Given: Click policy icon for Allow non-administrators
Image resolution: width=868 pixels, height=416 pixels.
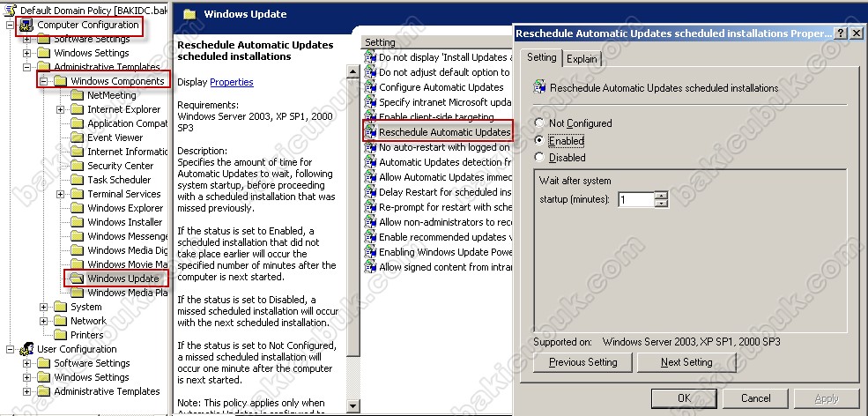Looking at the screenshot, I should coord(370,222).
